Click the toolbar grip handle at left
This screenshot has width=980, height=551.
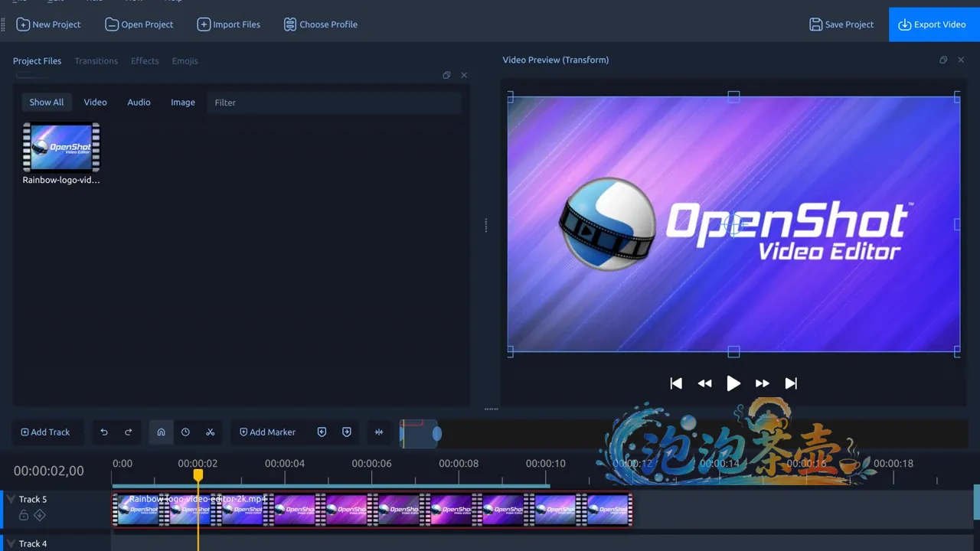pos(5,24)
